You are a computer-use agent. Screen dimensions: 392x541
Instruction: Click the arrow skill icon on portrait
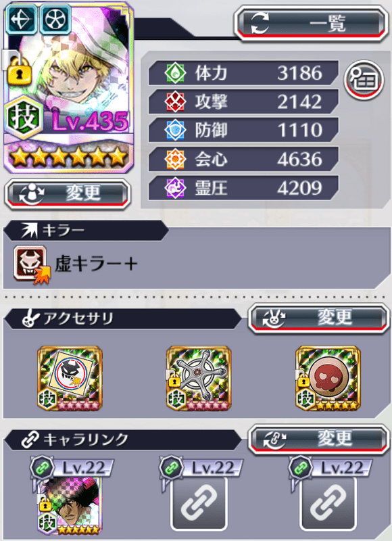tap(22, 19)
